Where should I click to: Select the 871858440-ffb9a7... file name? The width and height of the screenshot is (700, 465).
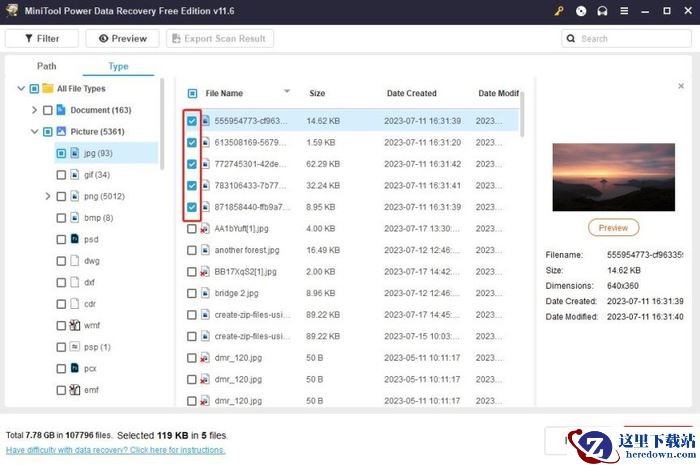pos(252,207)
